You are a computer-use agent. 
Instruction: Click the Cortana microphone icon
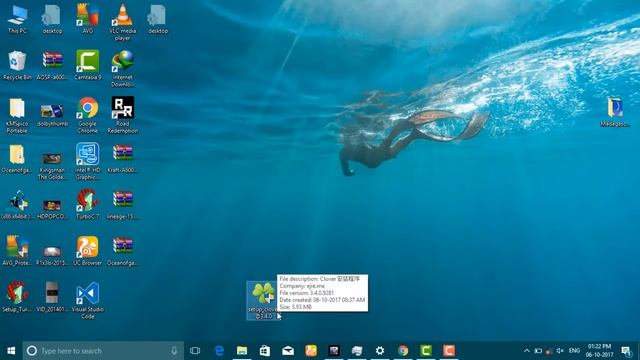[174, 351]
